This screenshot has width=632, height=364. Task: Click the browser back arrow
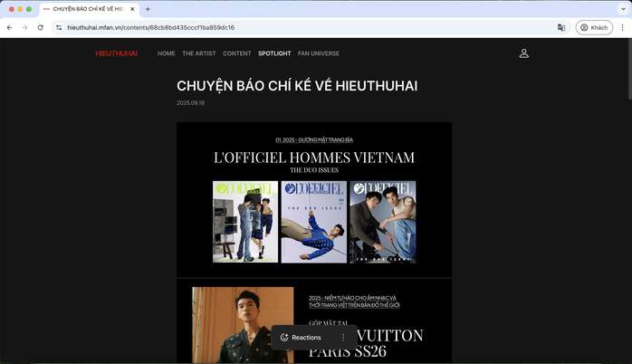(x=9, y=28)
